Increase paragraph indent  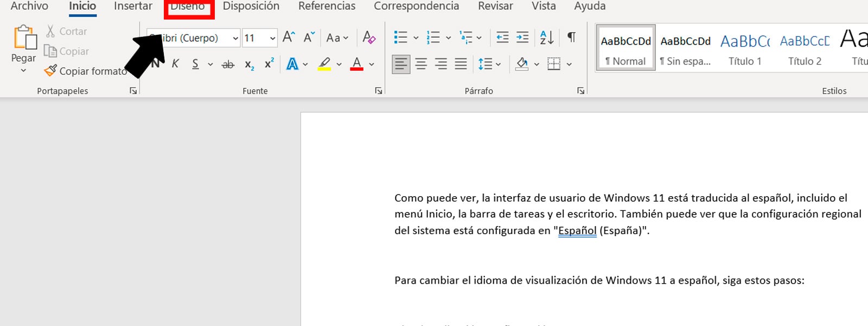522,37
